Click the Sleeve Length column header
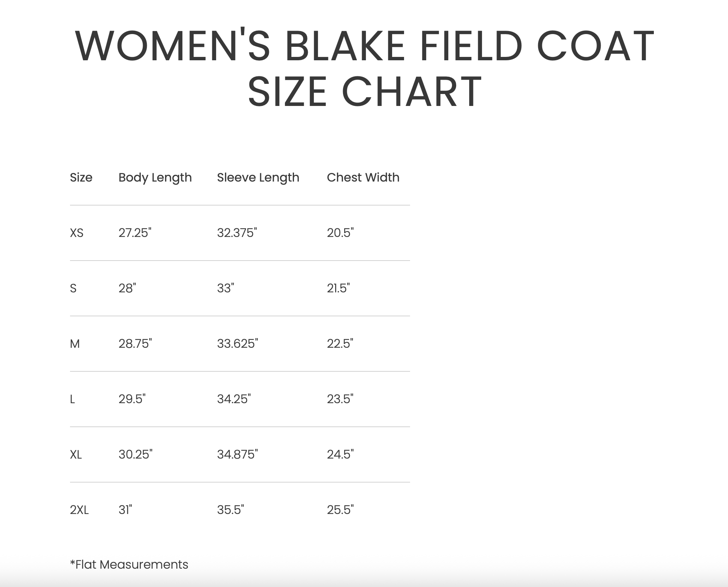Screen dimensions: 728x587 pyautogui.click(x=258, y=177)
